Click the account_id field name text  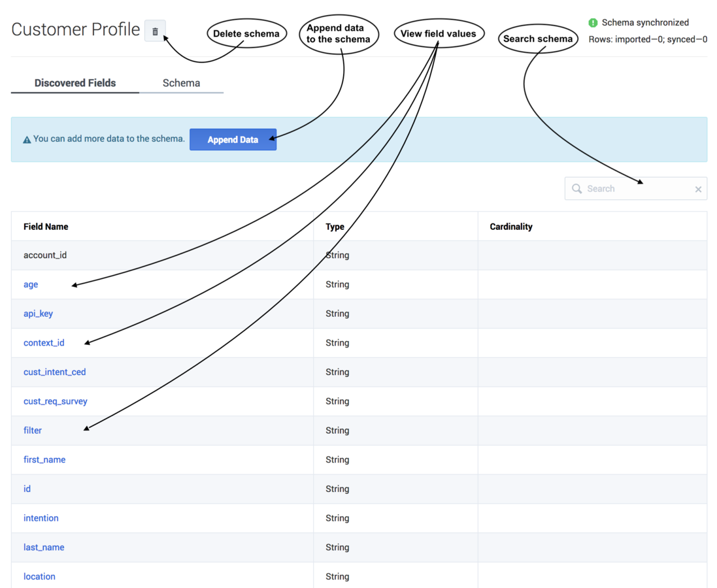click(45, 255)
